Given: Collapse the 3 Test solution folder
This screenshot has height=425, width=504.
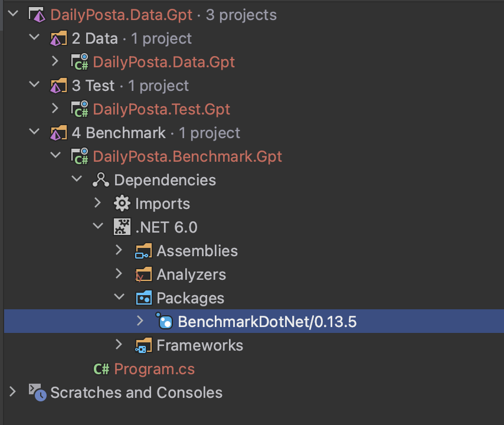Looking at the screenshot, I should [x=34, y=86].
